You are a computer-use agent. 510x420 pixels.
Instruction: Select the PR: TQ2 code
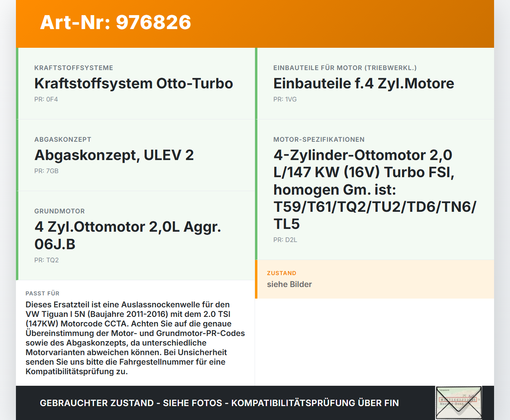(x=46, y=260)
